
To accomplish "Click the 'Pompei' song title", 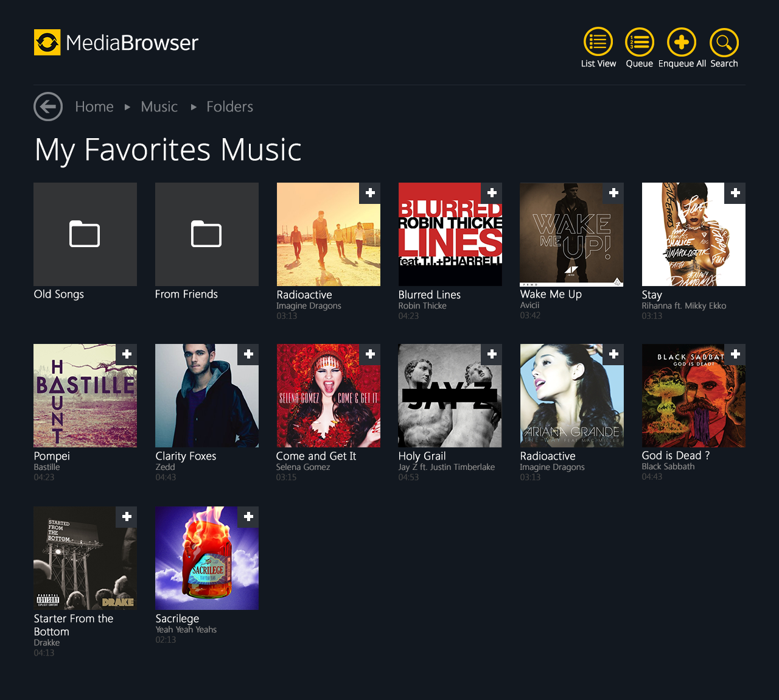I will (x=52, y=456).
